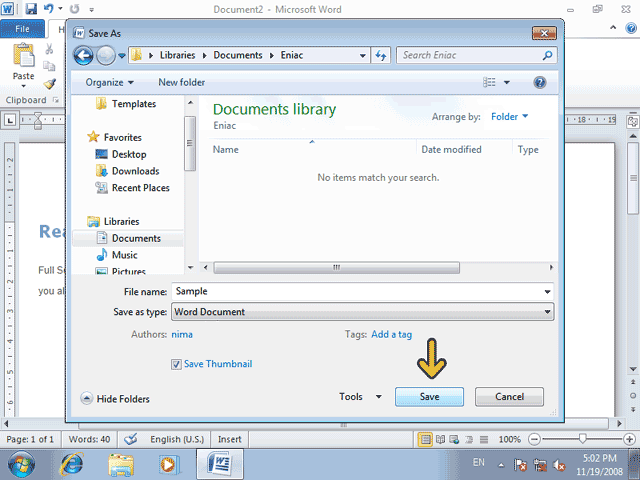Screen dimensions: 640x480
Task: Click the spelling proofing icon in status bar
Action: (131, 440)
